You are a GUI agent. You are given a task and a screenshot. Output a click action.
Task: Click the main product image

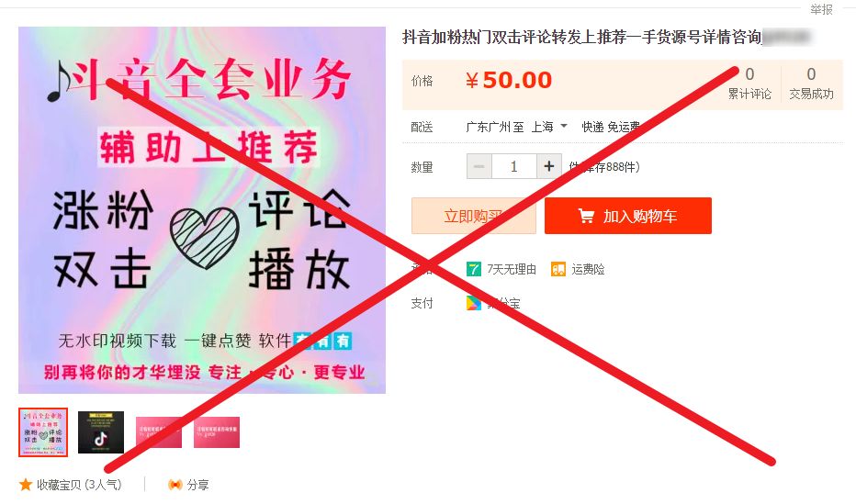coord(202,210)
